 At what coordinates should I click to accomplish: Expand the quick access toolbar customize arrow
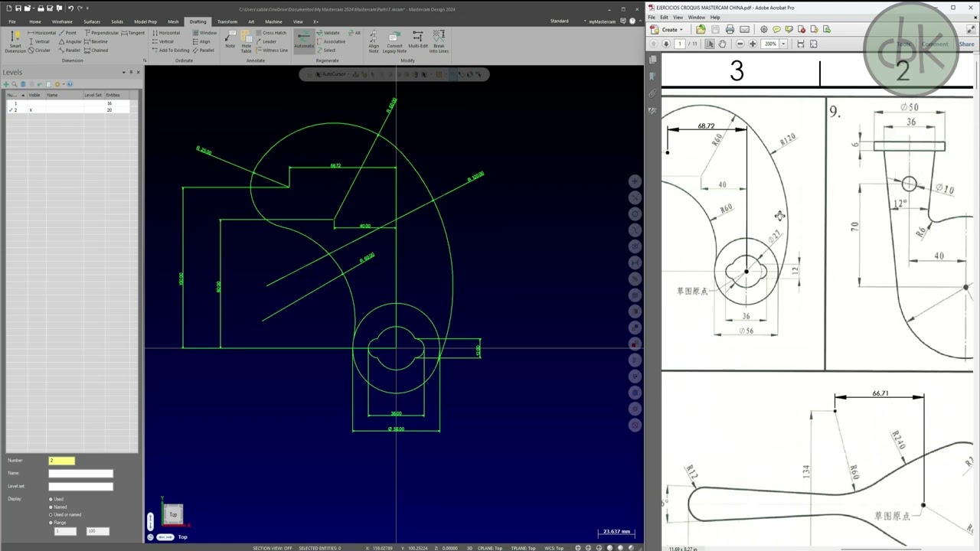(88, 8)
